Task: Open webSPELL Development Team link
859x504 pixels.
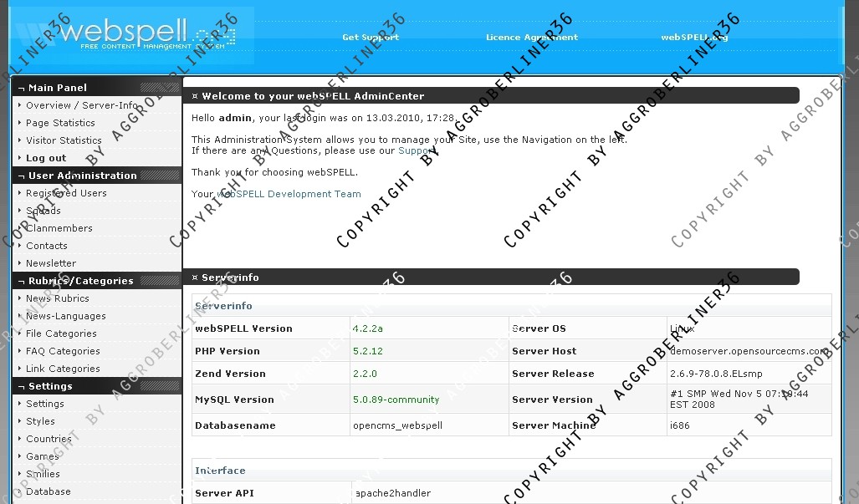Action: 289,194
